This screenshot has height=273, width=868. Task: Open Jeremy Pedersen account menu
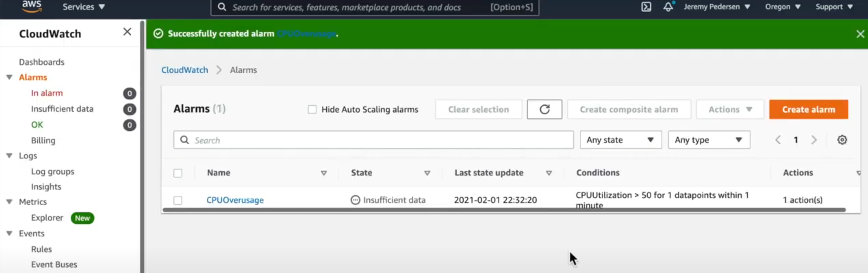point(716,7)
